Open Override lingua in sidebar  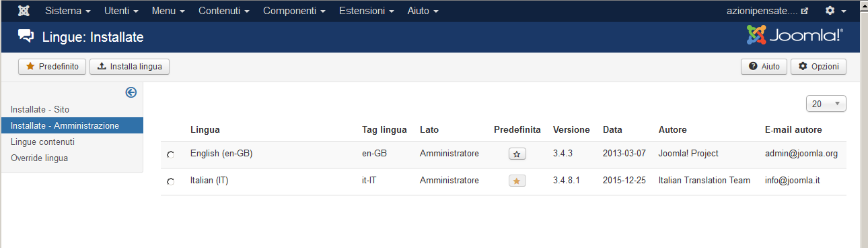[39, 158]
